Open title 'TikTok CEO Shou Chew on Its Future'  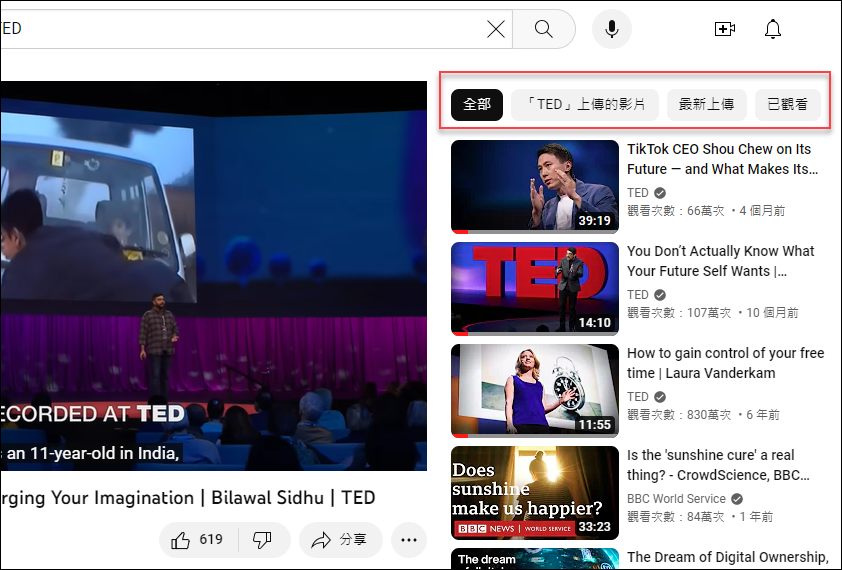point(722,159)
